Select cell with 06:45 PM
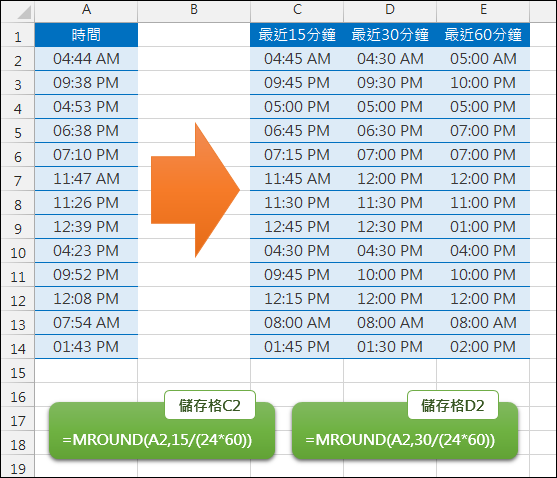Viewport: 557px width, 478px height. click(x=297, y=131)
